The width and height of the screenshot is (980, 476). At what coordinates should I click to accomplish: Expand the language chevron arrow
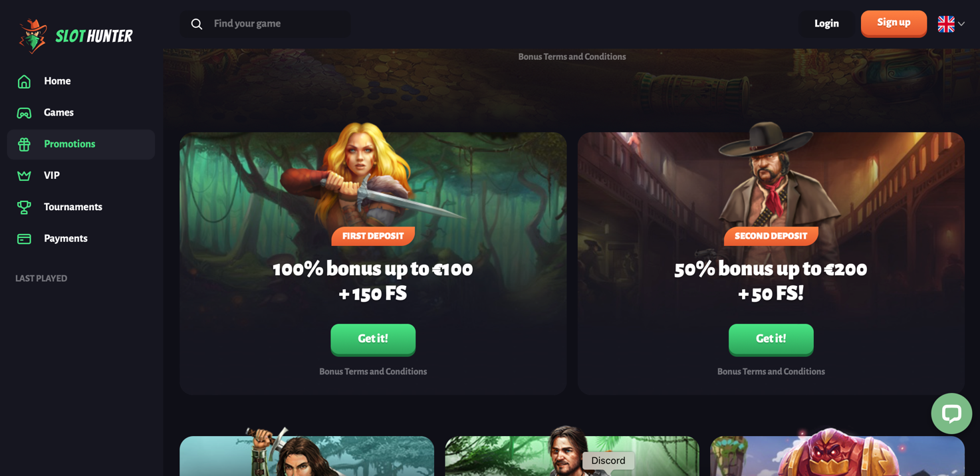tap(961, 24)
